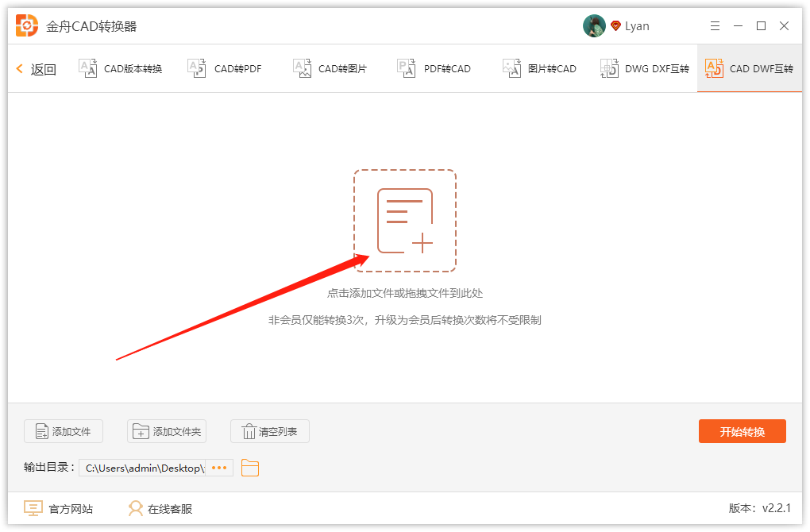Open output directory options via ellipsis
The width and height of the screenshot is (810, 532).
[218, 468]
